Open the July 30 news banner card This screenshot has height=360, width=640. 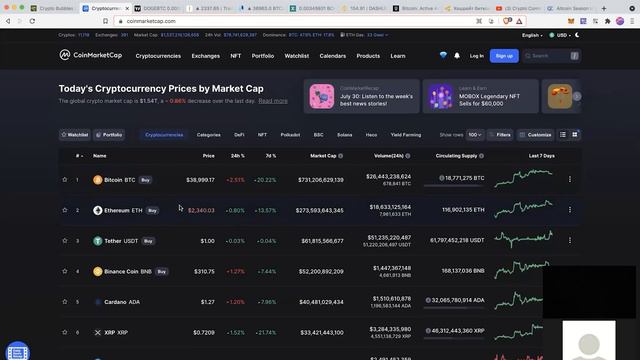click(x=362, y=96)
